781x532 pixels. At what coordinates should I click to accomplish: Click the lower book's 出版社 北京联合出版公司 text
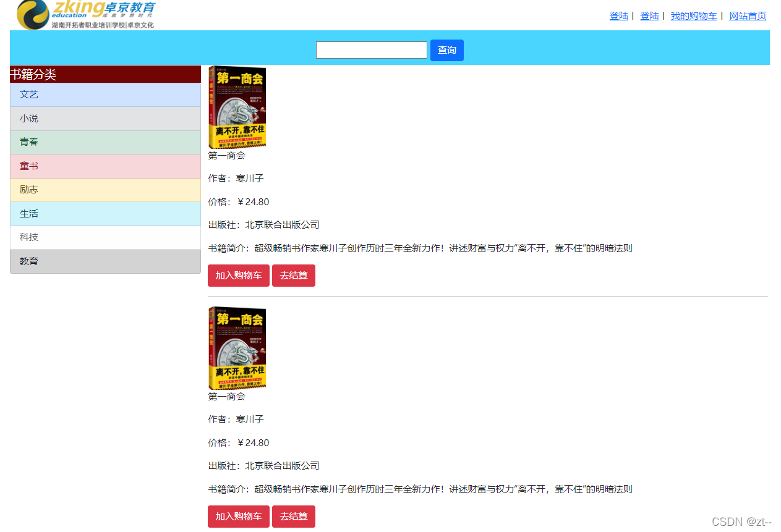[x=263, y=466]
